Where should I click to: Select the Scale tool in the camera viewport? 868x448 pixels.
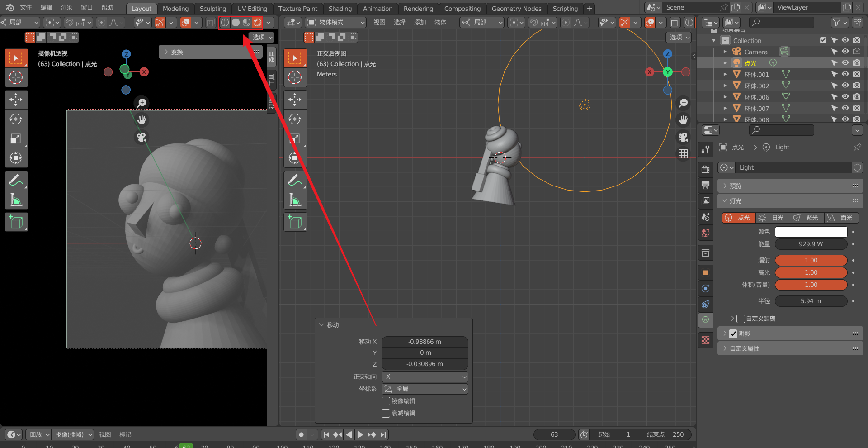(x=16, y=138)
